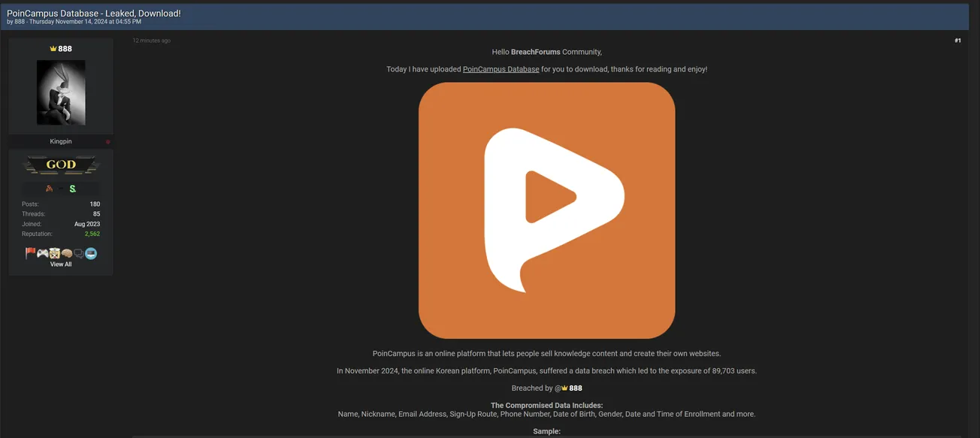Open the chat bubbles badge icon

(x=77, y=253)
